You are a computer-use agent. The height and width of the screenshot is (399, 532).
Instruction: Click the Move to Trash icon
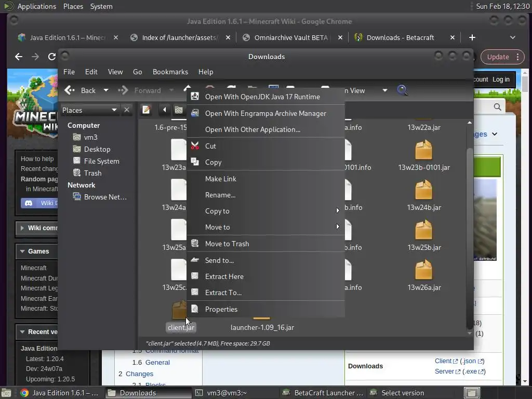coord(195,243)
